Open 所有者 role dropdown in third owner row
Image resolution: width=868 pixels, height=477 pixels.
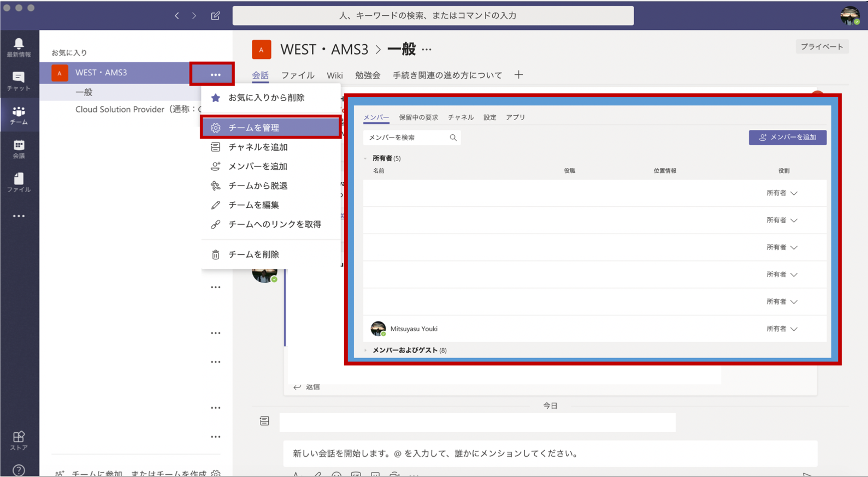[782, 248]
